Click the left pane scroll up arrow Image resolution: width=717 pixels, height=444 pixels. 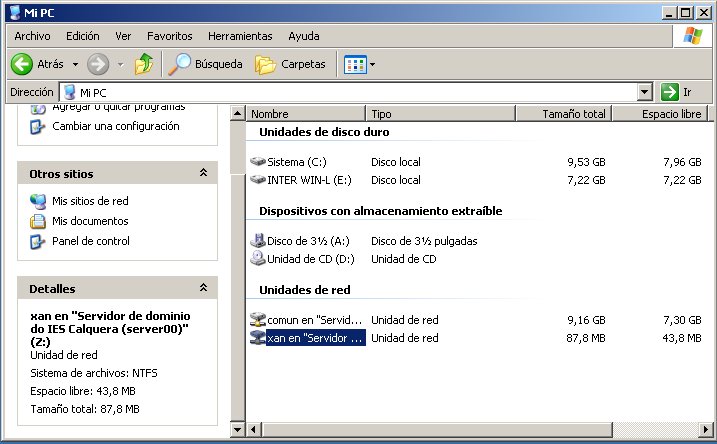pos(237,113)
